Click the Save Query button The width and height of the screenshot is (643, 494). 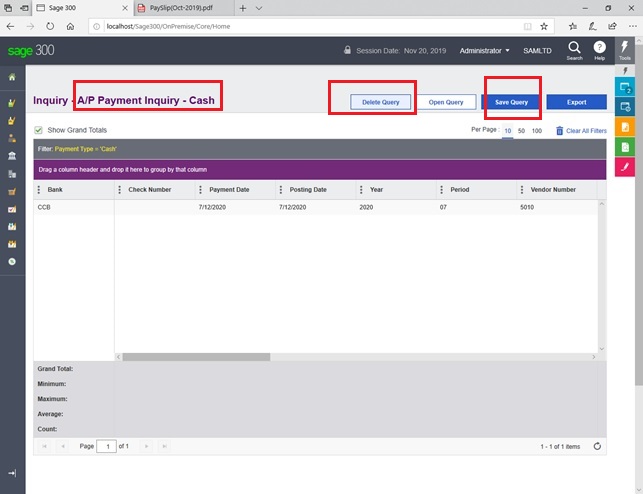[x=511, y=102]
